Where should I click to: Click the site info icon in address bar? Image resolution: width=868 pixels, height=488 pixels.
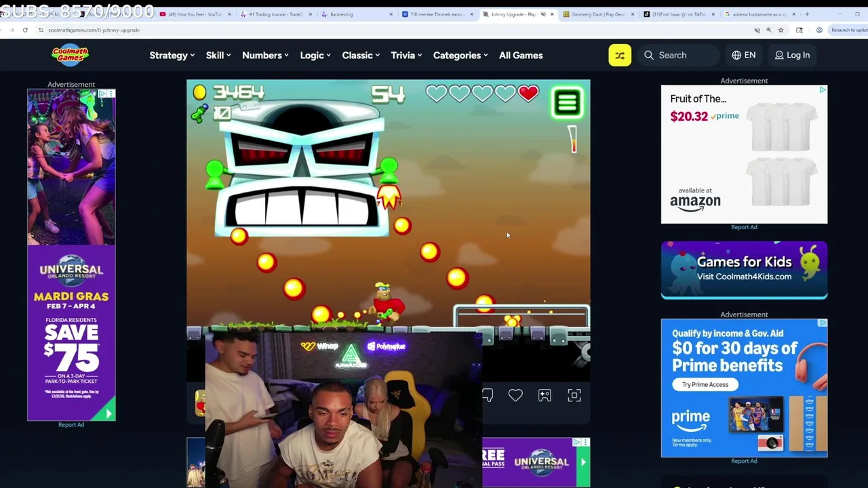tap(41, 30)
